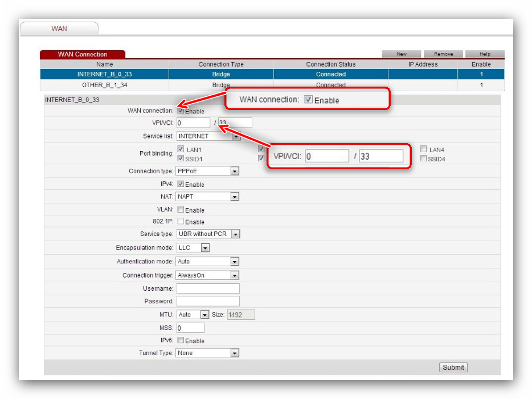Screen dimensions: 532x399
Task: Focus the Password input field
Action: pos(208,301)
